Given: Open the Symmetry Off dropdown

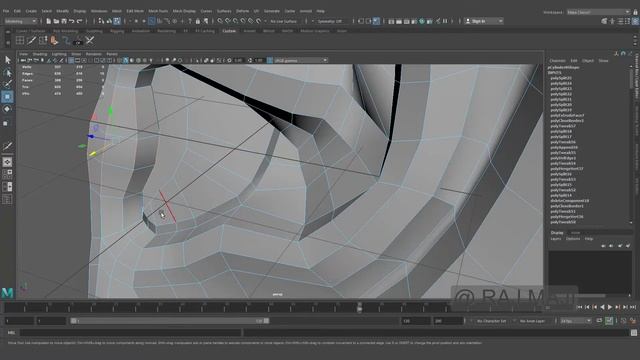Looking at the screenshot, I should pos(332,21).
